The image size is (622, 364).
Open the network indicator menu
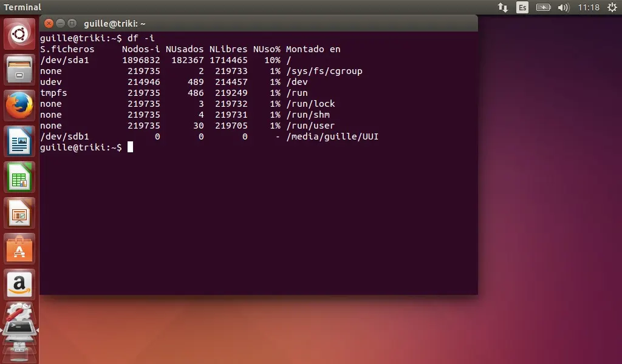(x=502, y=7)
